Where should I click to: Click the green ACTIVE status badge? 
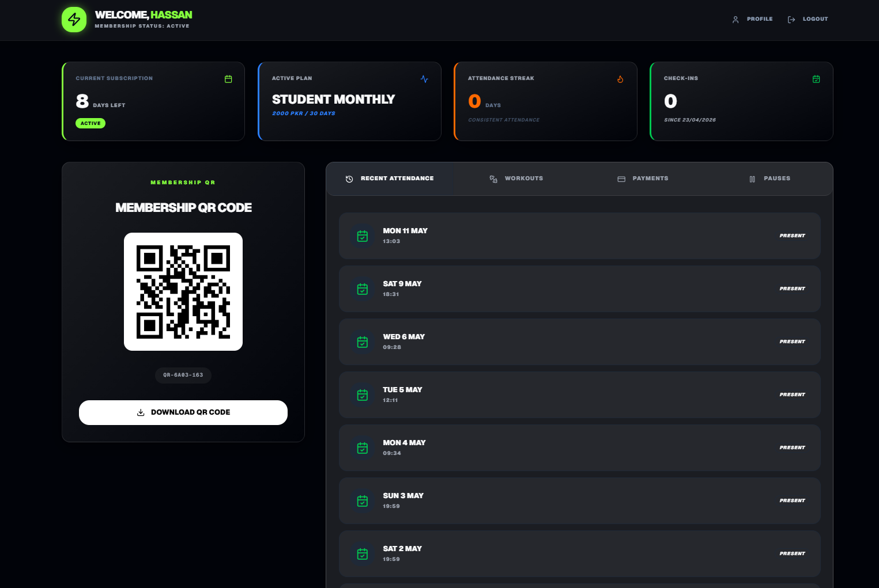(x=90, y=123)
